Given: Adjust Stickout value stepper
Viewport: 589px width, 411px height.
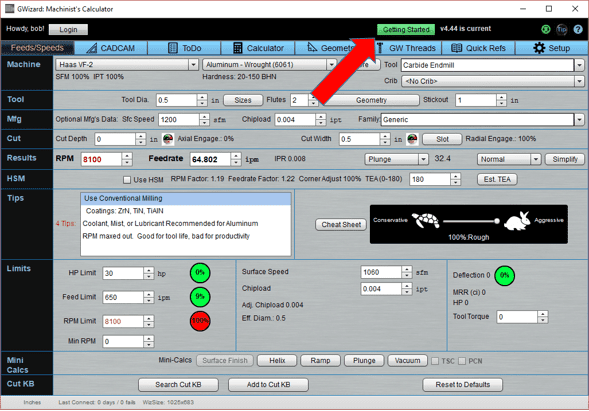Looking at the screenshot, I should click(501, 100).
